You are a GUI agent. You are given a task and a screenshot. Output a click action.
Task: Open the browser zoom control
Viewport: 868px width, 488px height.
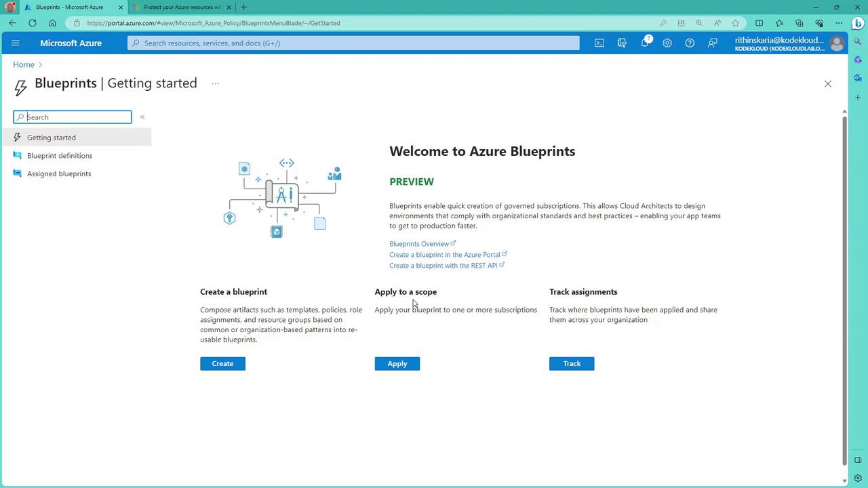pos(699,23)
